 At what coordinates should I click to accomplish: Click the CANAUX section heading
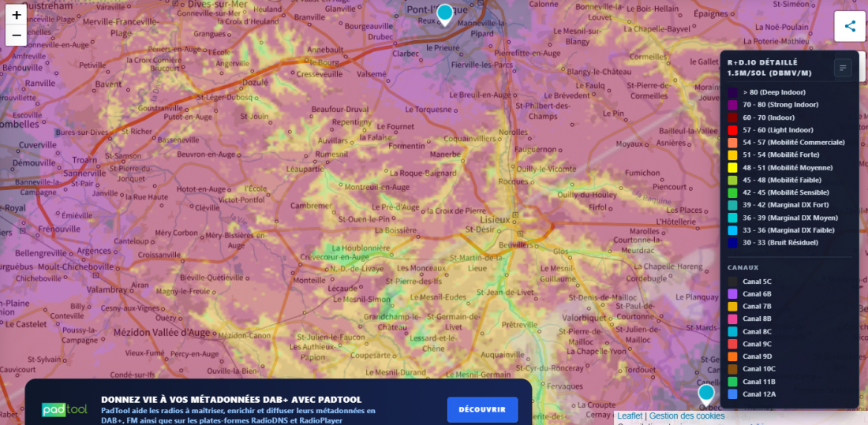(x=742, y=268)
